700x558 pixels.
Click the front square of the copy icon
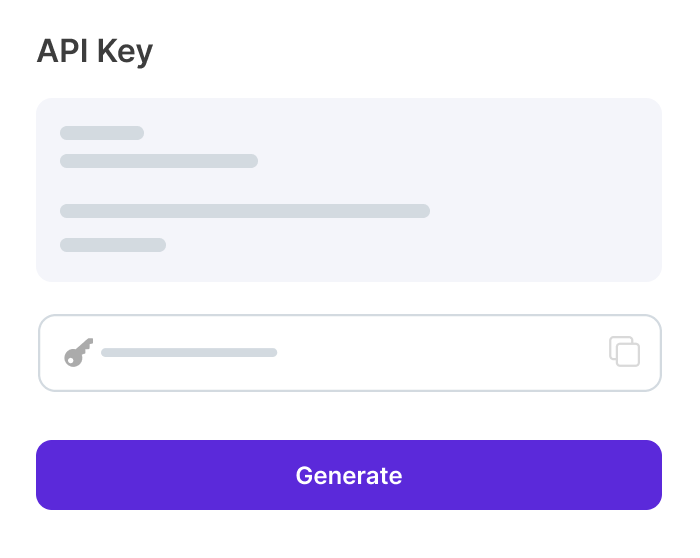pyautogui.click(x=628, y=355)
